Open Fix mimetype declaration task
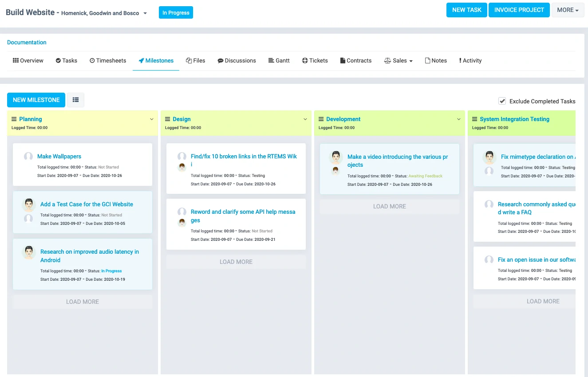588x377 pixels. point(538,157)
